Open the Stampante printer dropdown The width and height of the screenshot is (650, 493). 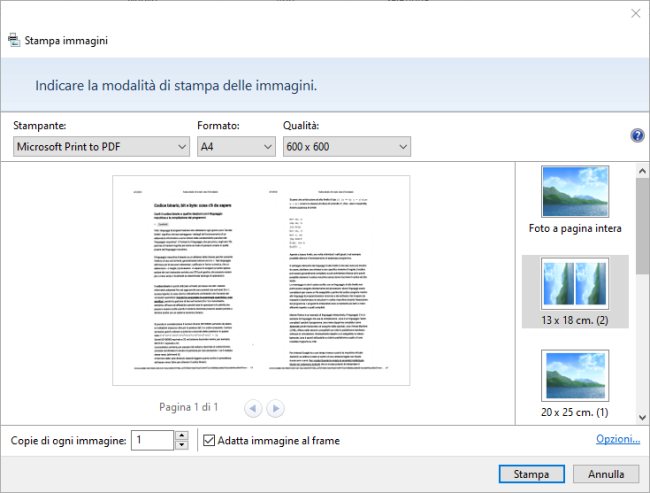[101, 147]
